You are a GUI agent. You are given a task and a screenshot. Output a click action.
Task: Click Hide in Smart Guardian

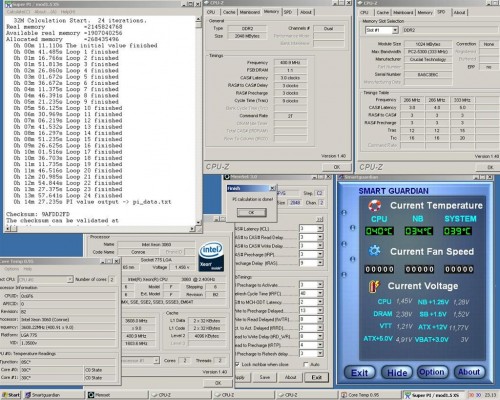pos(397,372)
